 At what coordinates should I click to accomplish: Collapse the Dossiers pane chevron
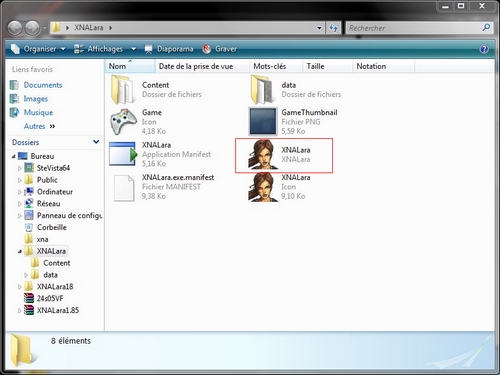pos(96,142)
